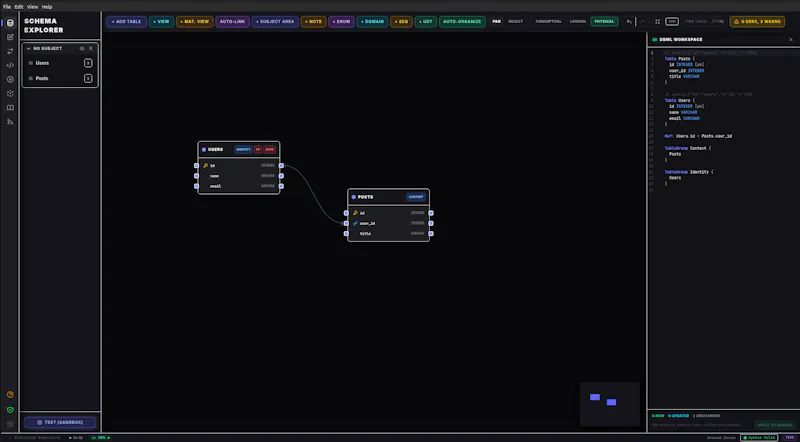
Task: Click the + Enum button
Action: tap(341, 22)
